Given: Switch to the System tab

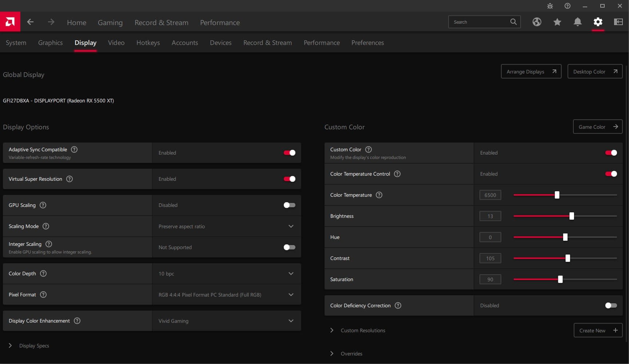Looking at the screenshot, I should click(x=16, y=43).
